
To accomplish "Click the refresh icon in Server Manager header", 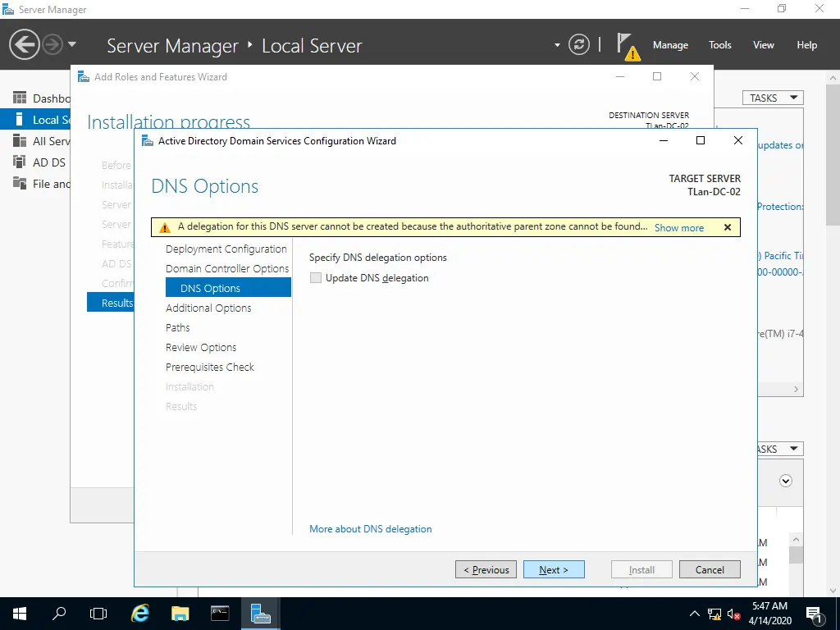I will point(578,44).
